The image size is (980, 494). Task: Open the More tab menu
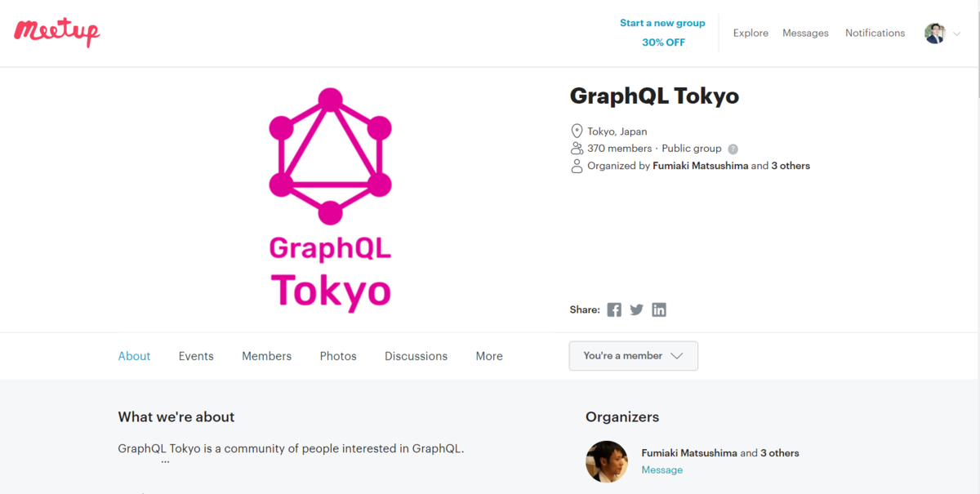tap(489, 356)
